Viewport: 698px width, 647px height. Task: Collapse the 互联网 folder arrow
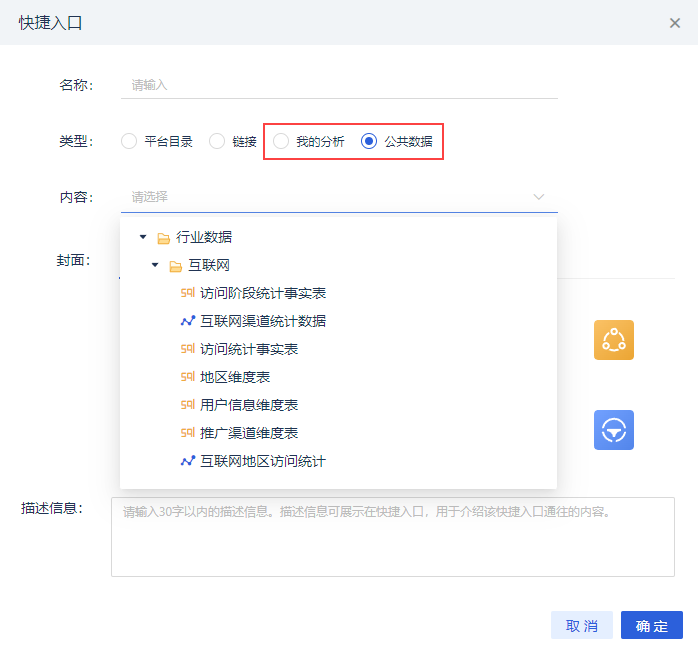click(155, 266)
